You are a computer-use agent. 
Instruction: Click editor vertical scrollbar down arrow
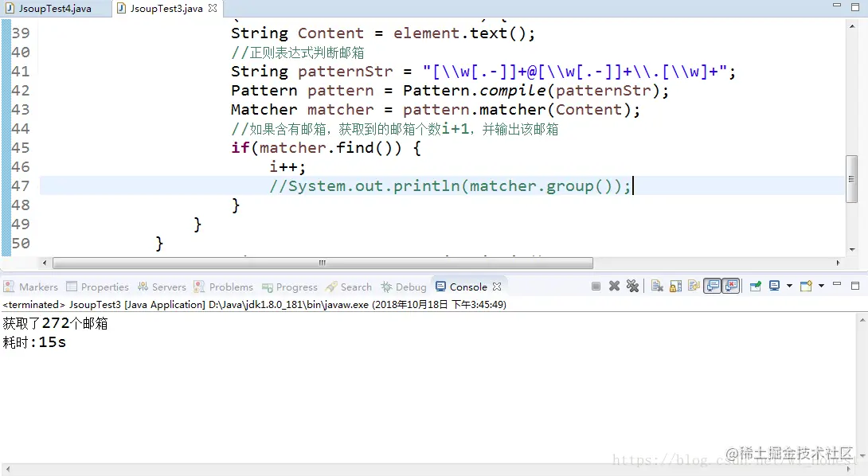851,250
